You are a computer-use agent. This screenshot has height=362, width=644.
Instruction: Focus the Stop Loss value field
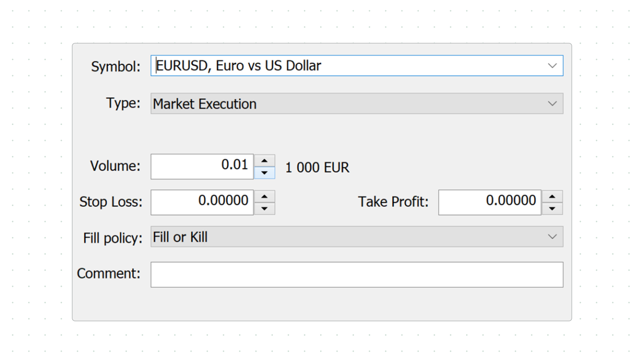click(202, 202)
